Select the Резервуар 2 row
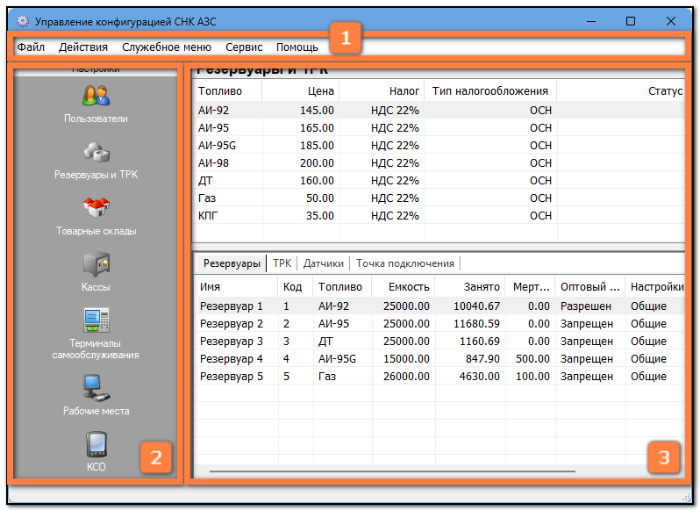The width and height of the screenshot is (700, 511). pos(440,324)
